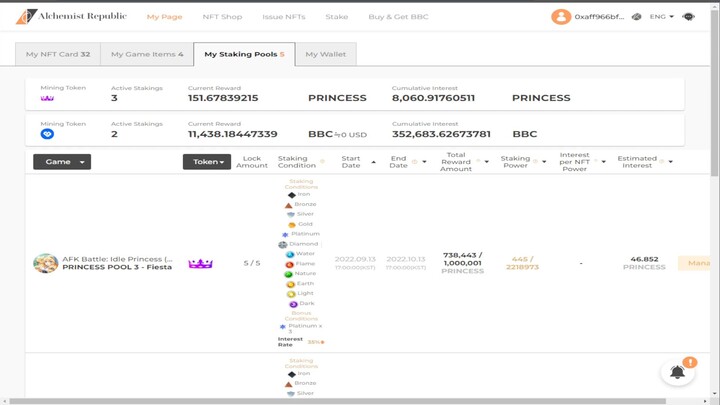
Task: Click the Flame element icon
Action: [x=289, y=264]
